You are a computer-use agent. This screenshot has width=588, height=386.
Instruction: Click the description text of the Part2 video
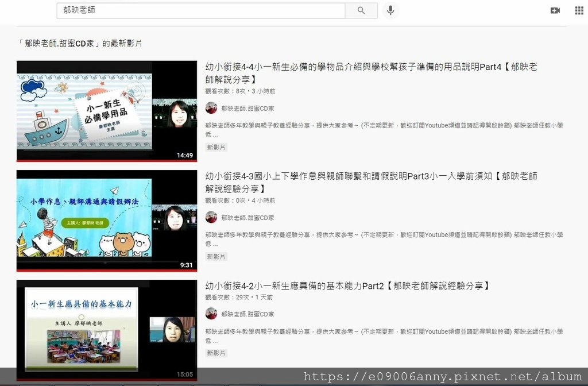click(384, 335)
